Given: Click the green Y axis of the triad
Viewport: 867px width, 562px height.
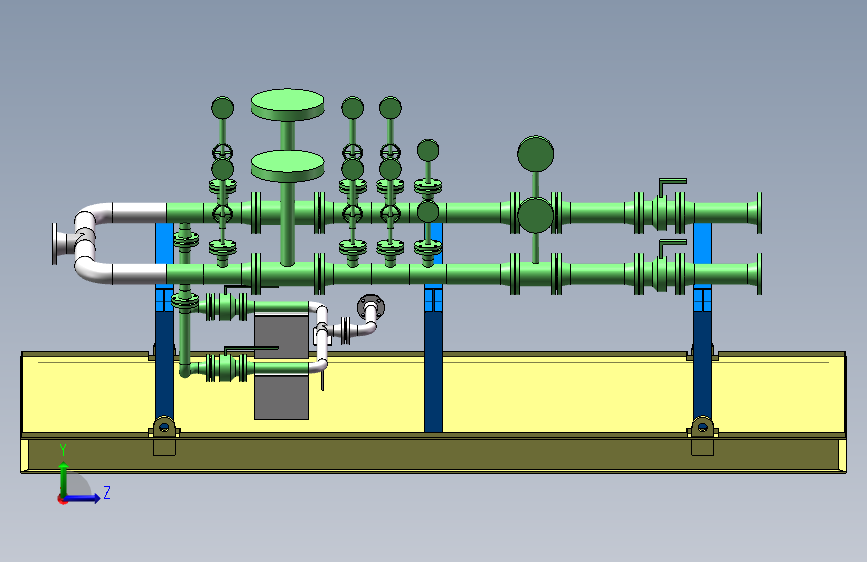Looking at the screenshot, I should coord(64,479).
